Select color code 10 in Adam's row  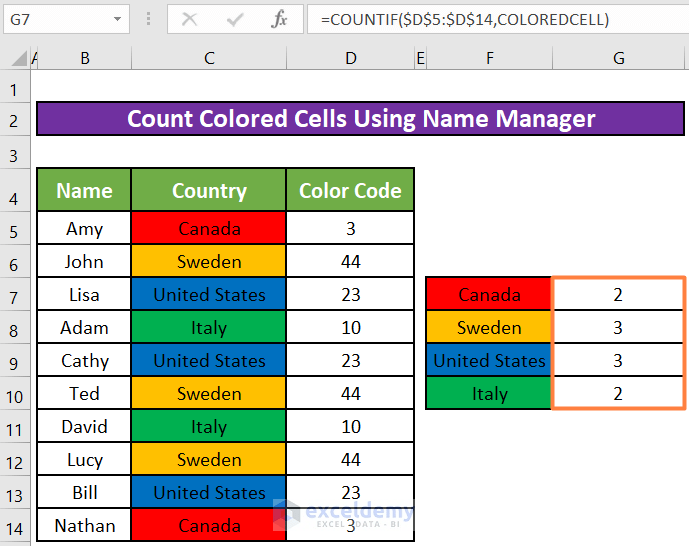(350, 327)
